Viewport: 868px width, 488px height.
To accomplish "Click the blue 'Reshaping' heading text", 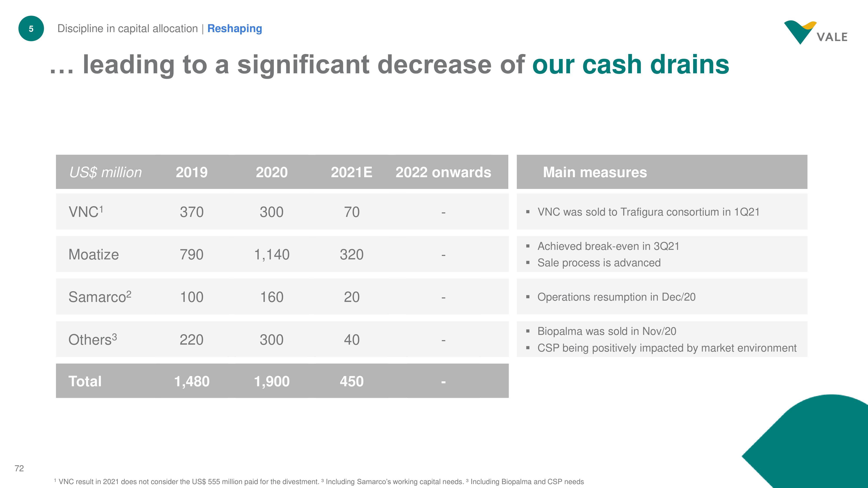I will coord(235,29).
